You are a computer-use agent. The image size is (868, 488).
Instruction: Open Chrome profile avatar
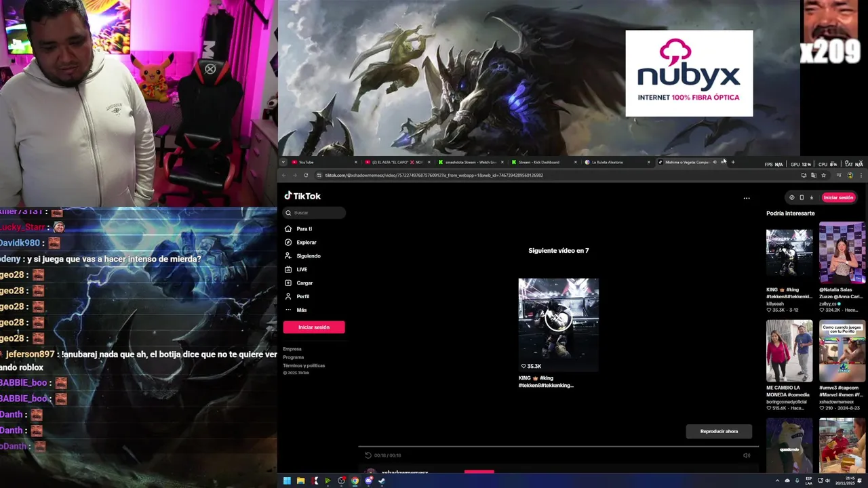click(x=850, y=176)
